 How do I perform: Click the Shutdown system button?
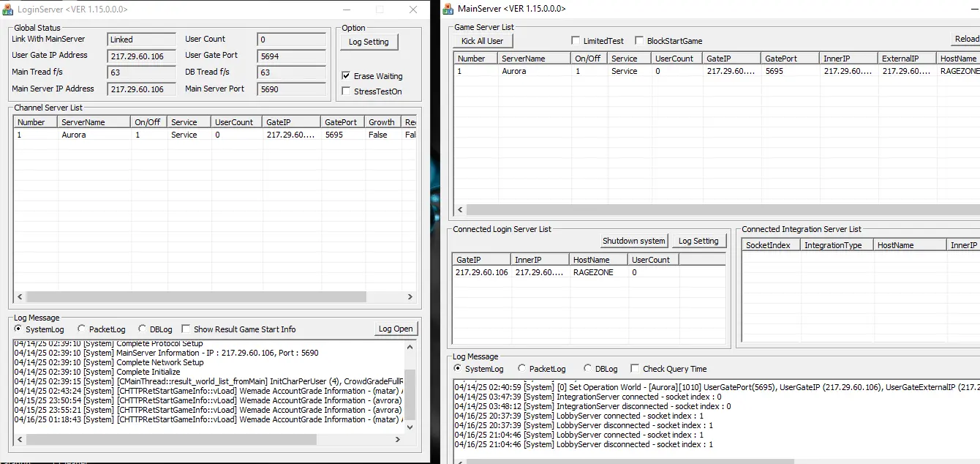pyautogui.click(x=634, y=241)
